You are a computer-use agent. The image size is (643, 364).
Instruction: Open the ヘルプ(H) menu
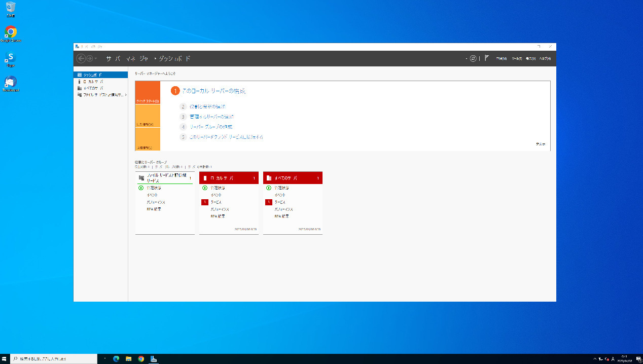click(545, 59)
